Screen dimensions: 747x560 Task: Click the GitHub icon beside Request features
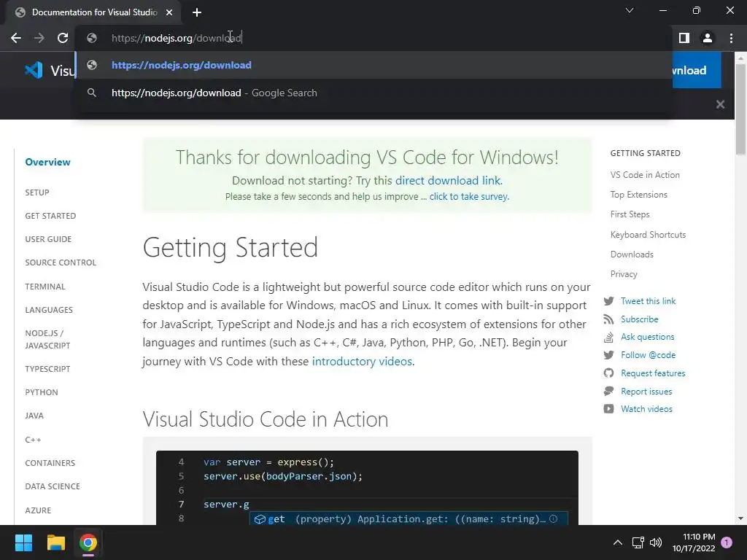(x=608, y=373)
